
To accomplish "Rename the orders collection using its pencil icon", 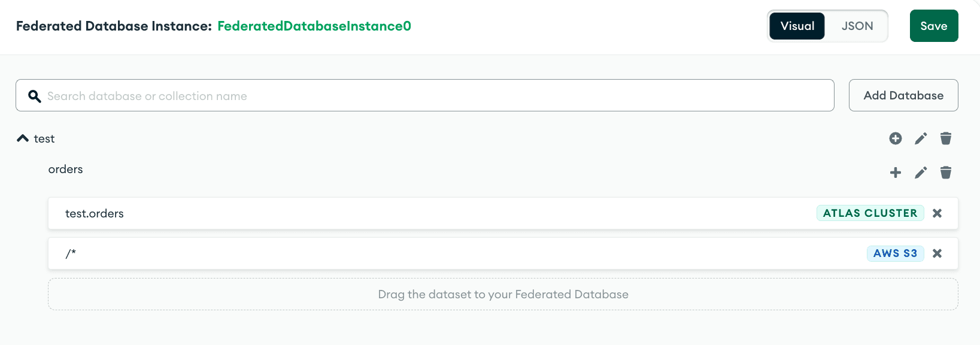I will [921, 172].
